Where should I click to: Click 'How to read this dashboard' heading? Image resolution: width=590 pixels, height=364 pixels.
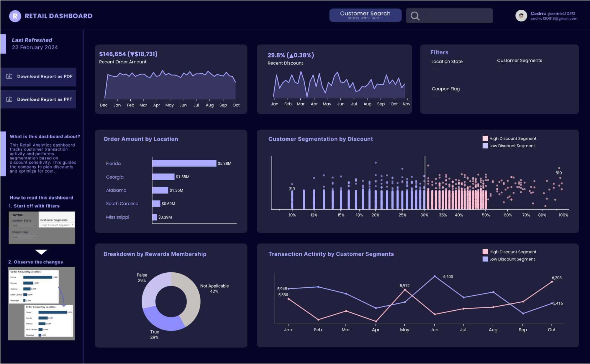(x=41, y=198)
